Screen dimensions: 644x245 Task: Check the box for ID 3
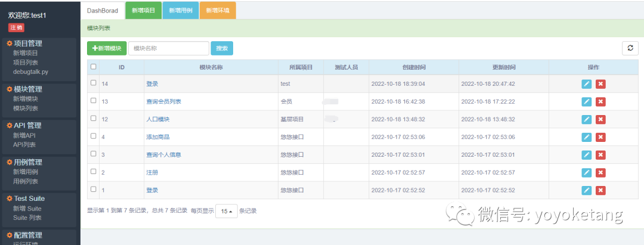(x=93, y=153)
